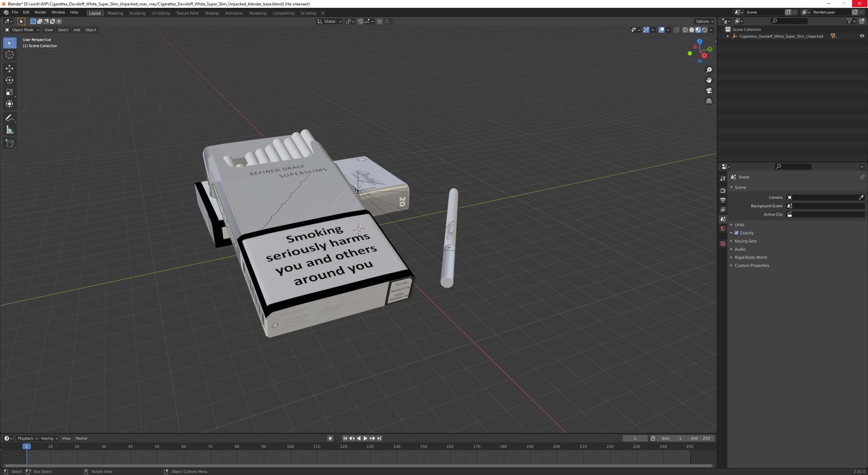Switch to the Shading workspace tab

pos(212,13)
